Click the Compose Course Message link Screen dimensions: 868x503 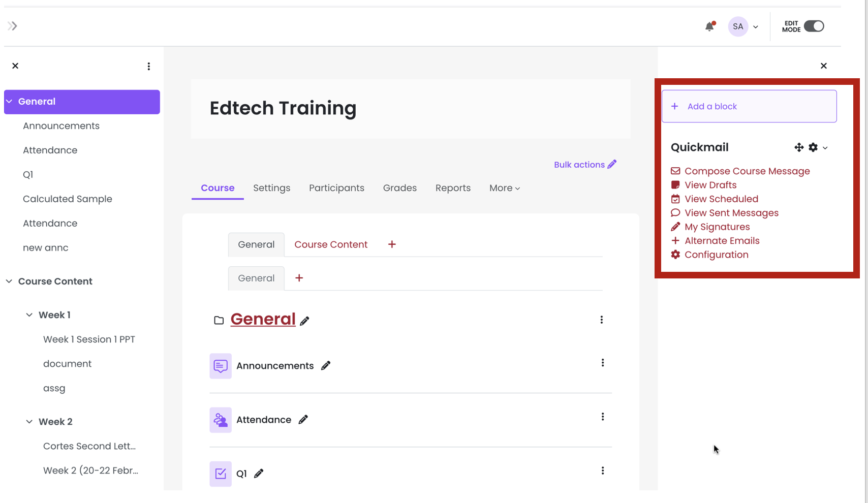click(x=747, y=171)
